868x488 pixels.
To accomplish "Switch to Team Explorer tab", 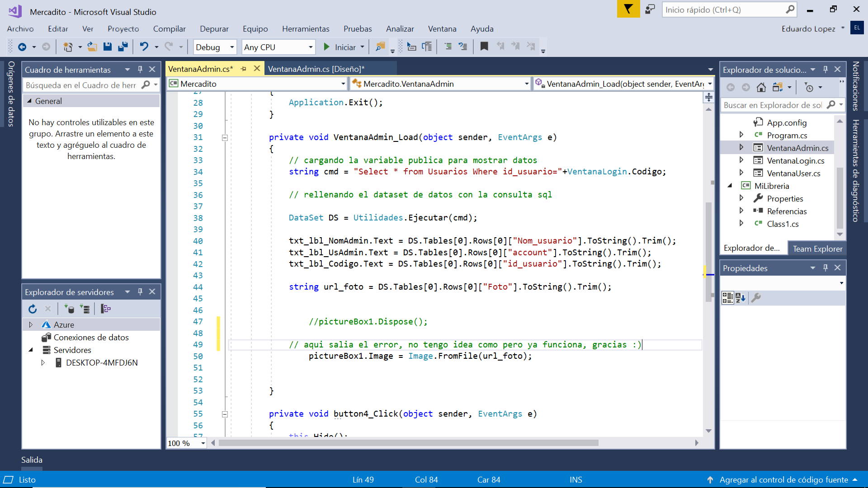I will point(817,249).
